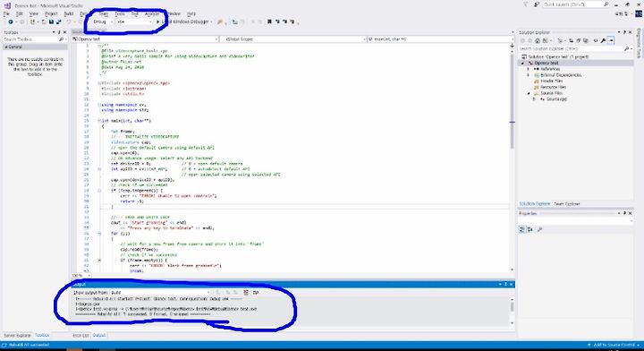Click the Save All toolbar icon

(x=59, y=21)
